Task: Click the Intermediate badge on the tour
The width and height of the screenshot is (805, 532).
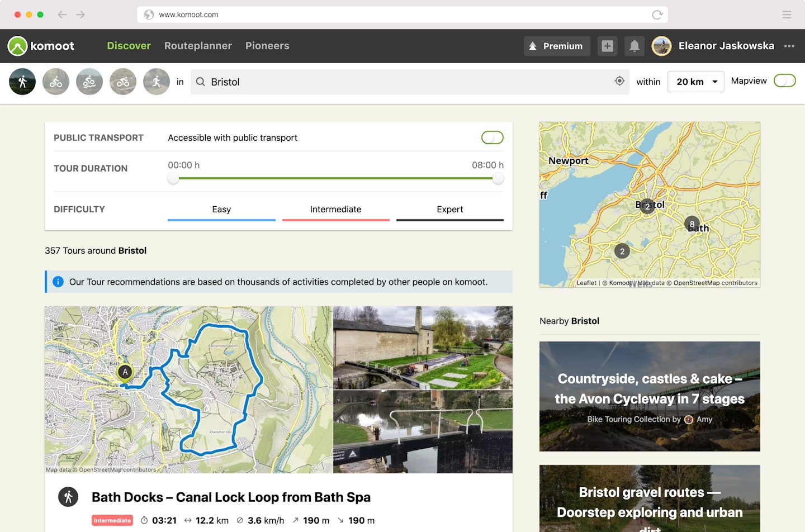Action: pyautogui.click(x=112, y=520)
